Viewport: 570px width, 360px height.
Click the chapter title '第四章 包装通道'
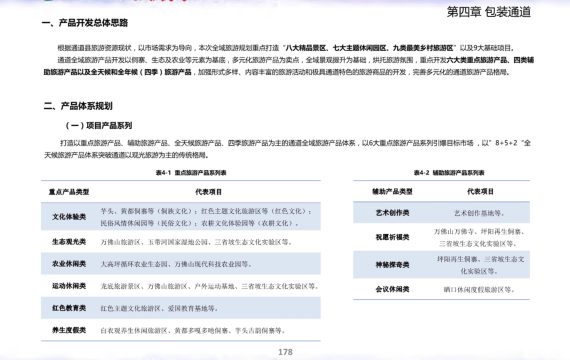click(489, 12)
